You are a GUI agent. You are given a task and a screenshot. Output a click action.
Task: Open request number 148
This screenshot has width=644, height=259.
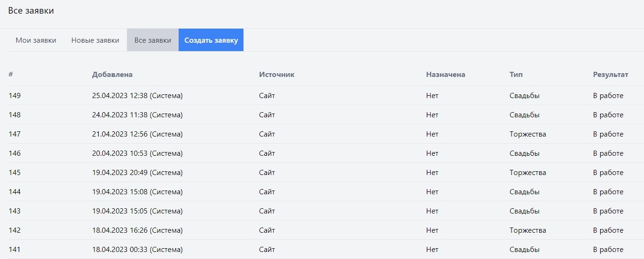(15, 115)
